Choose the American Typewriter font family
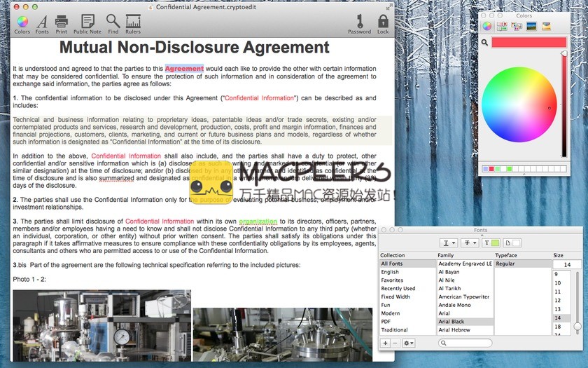 pyautogui.click(x=465, y=297)
